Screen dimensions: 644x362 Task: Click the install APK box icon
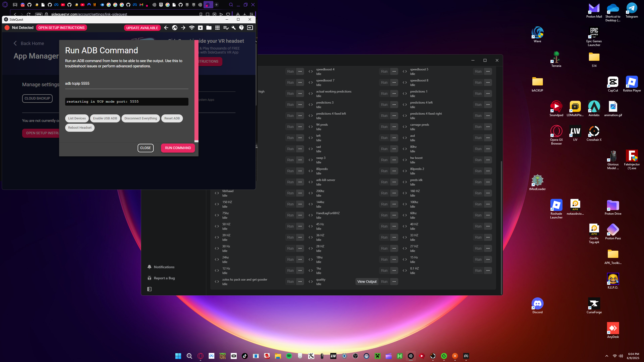pos(200,28)
